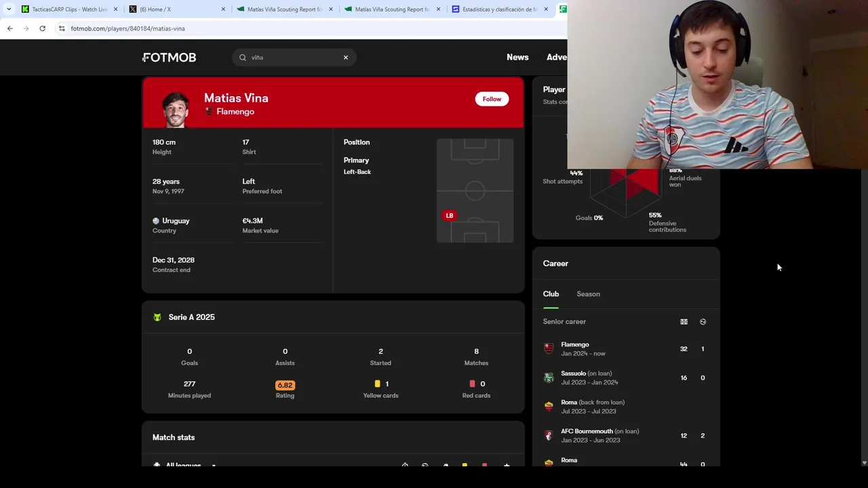The width and height of the screenshot is (868, 488).
Task: Click the AFC Bournemouth crest
Action: tap(549, 436)
